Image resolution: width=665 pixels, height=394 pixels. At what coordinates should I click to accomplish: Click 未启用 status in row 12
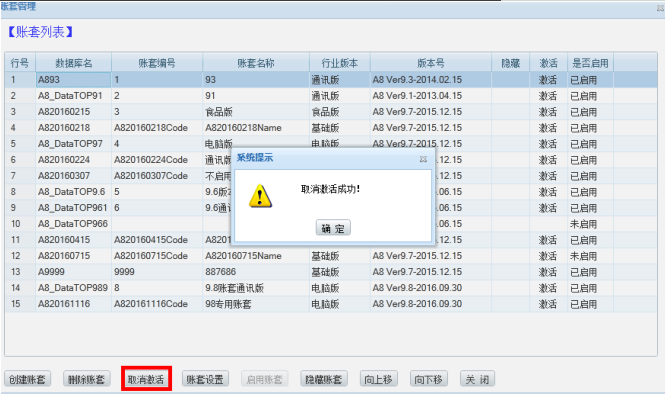tap(590, 256)
